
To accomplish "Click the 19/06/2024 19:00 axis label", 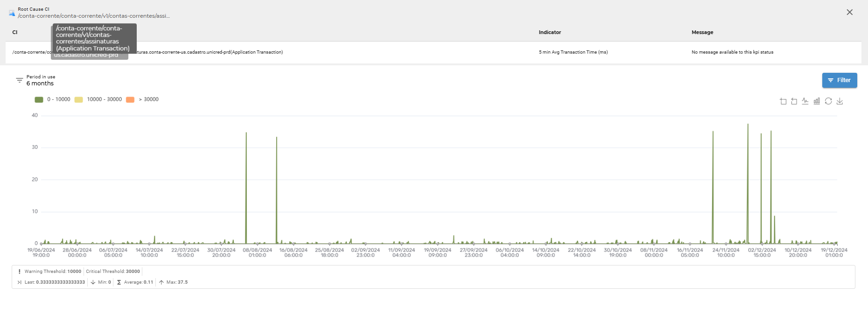I will pos(41,252).
